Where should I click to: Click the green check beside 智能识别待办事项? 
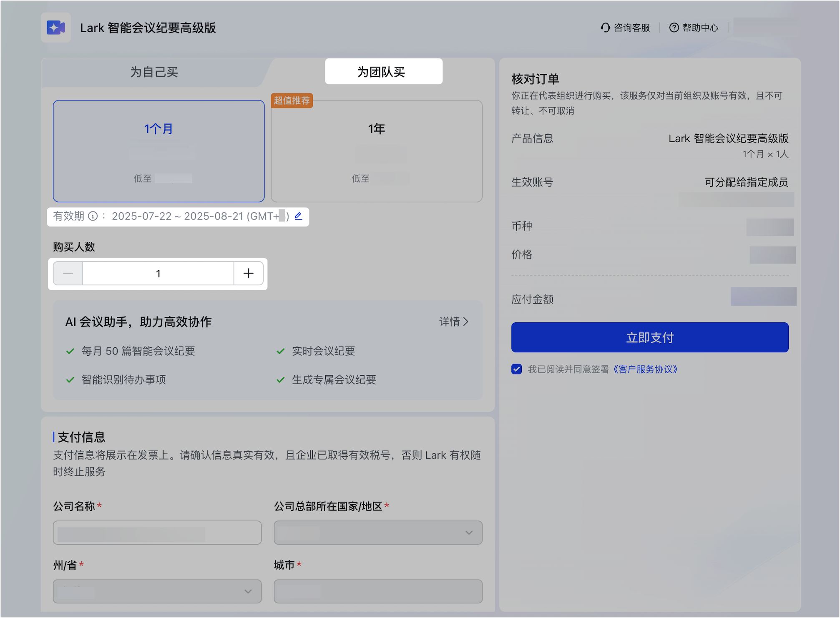coord(70,379)
